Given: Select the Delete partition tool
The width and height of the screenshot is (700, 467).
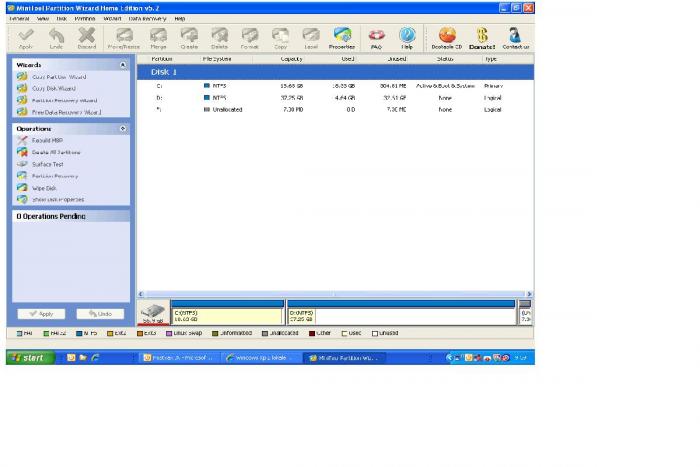Looking at the screenshot, I should coord(219,38).
